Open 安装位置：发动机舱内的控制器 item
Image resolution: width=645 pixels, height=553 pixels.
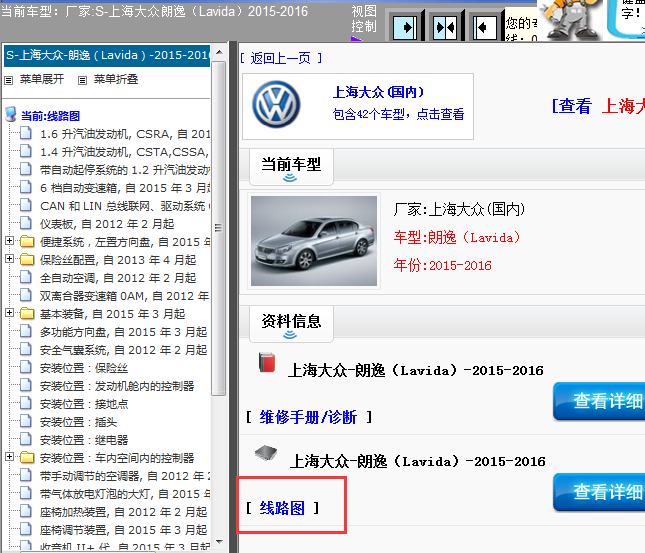tap(117, 386)
